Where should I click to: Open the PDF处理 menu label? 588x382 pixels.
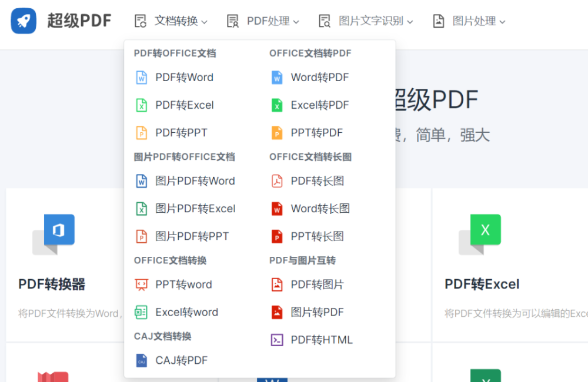pyautogui.click(x=268, y=21)
